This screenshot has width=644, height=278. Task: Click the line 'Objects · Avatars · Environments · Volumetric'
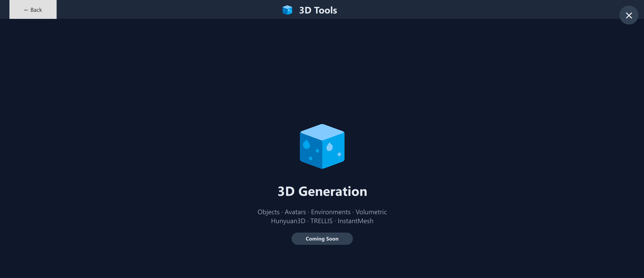point(322,212)
